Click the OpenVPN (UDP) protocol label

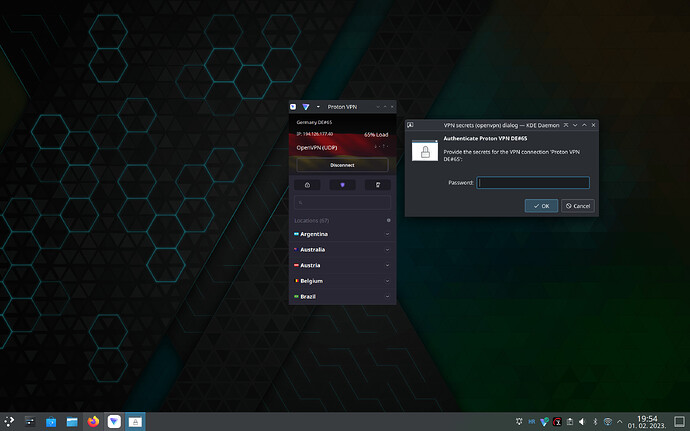[317, 148]
